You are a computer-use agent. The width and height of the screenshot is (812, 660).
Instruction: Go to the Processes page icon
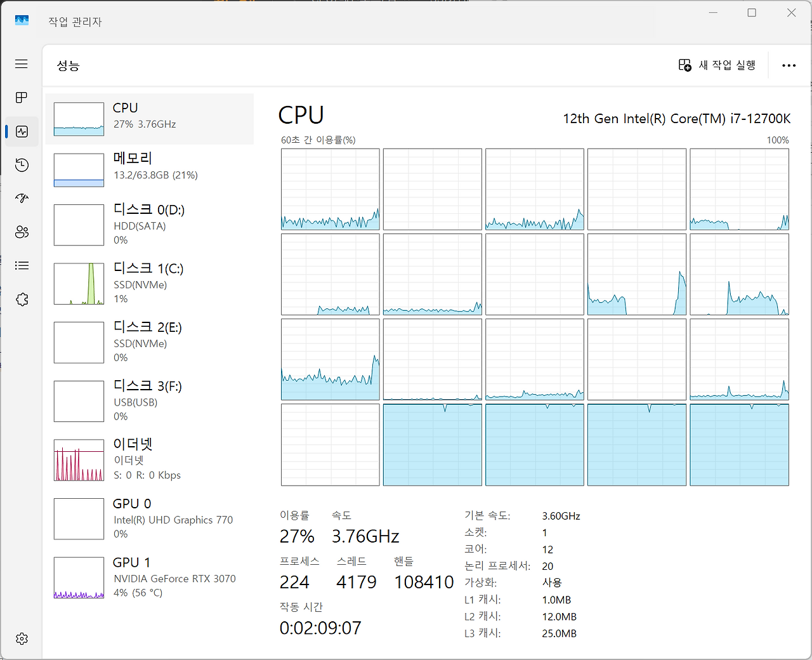pos(22,98)
